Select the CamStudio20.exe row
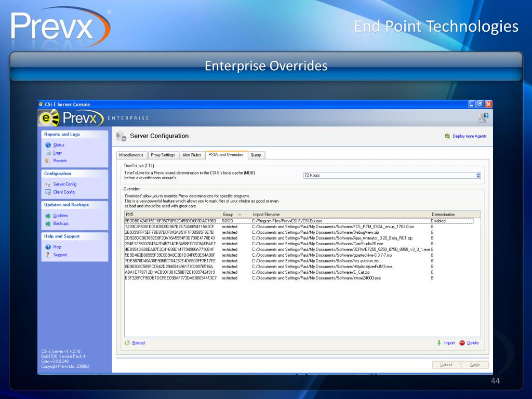 [299, 244]
